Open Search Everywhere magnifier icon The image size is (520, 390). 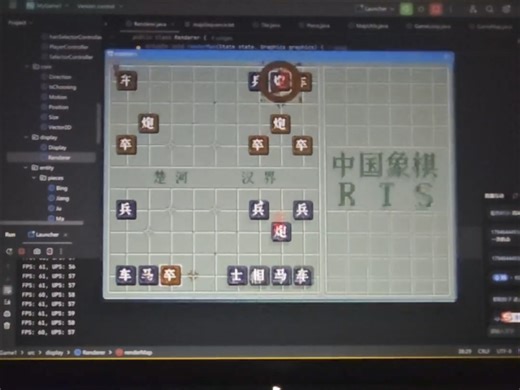(x=489, y=9)
